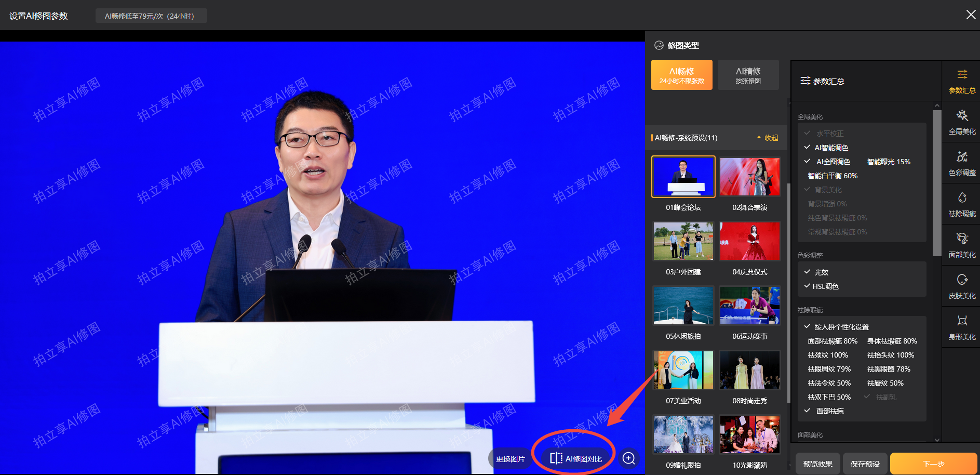The height and width of the screenshot is (475, 980).
Task: Choose the 02舞台表演 preset thumbnail
Action: coord(749,177)
